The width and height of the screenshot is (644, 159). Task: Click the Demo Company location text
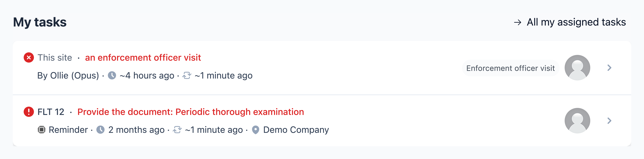pyautogui.click(x=296, y=130)
